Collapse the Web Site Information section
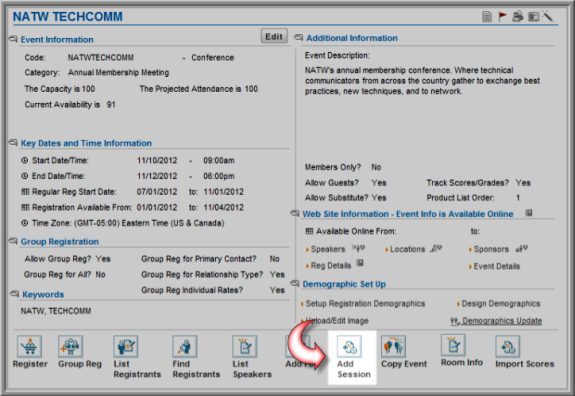The image size is (575, 396). [x=295, y=213]
